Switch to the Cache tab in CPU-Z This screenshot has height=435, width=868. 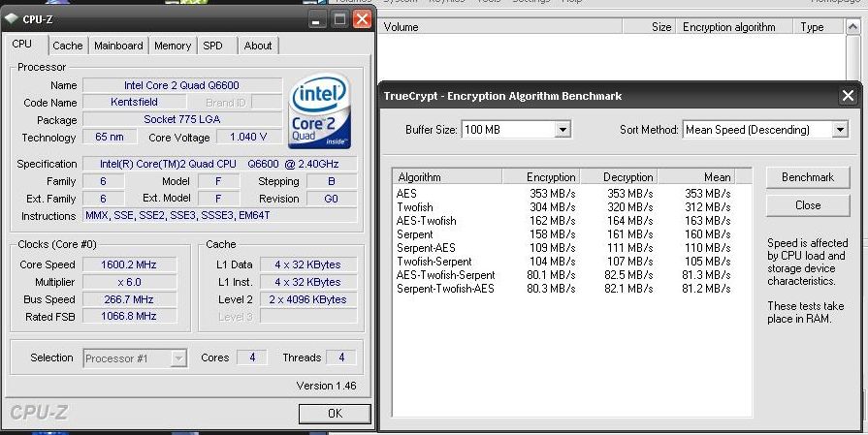[68, 46]
